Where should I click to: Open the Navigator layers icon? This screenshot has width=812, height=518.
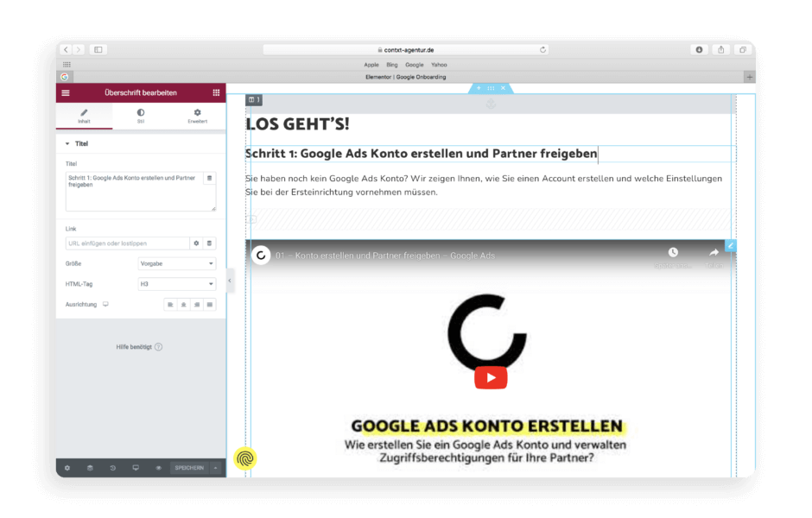tap(90, 468)
